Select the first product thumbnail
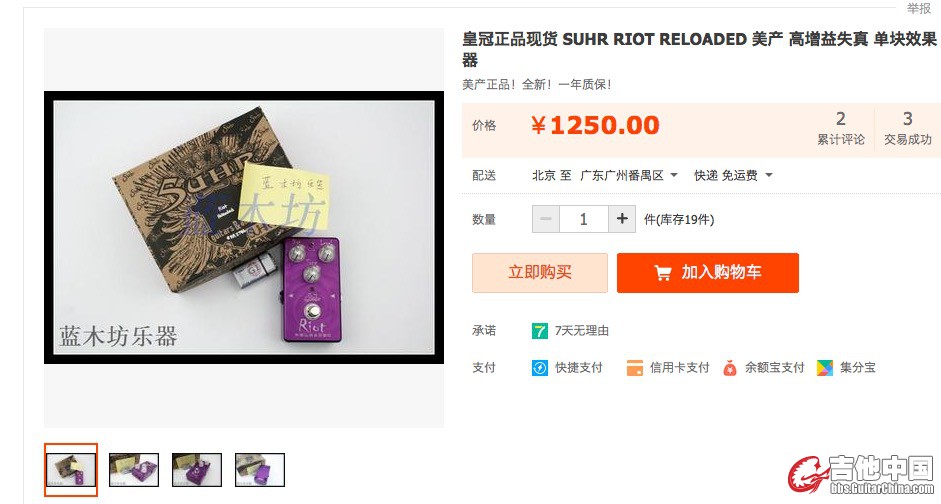Viewport: 941px width, 504px height. click(71, 470)
